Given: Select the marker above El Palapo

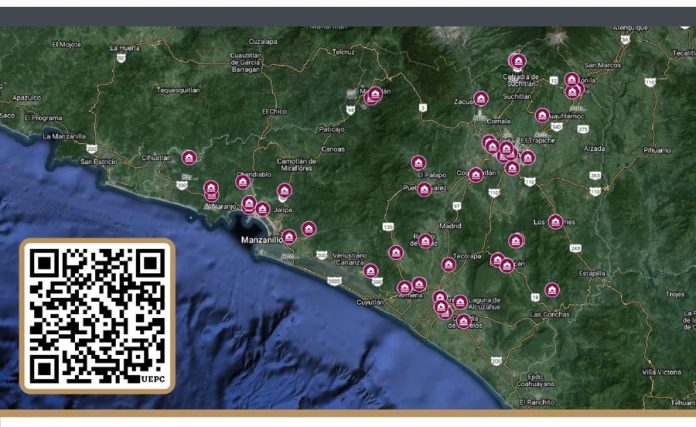Looking at the screenshot, I should tap(418, 162).
